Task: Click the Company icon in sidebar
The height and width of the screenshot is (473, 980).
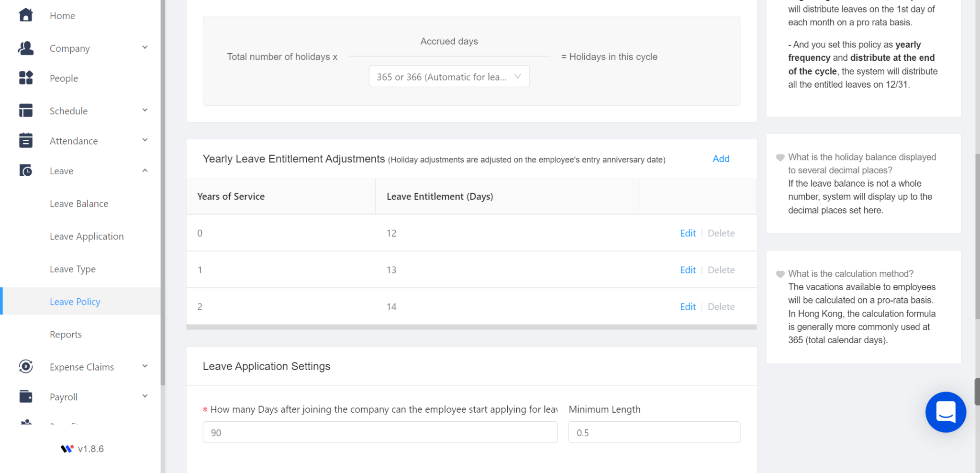Action: tap(26, 48)
